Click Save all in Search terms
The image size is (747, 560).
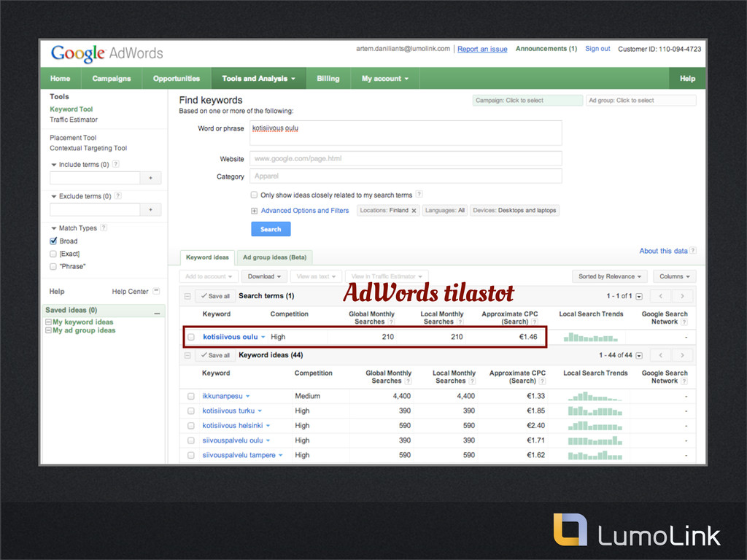click(x=215, y=296)
